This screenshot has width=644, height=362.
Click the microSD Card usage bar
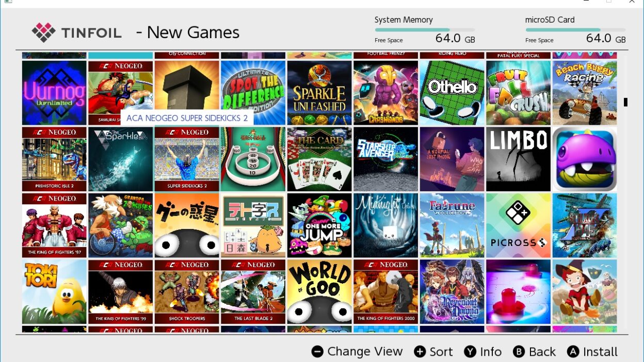(x=575, y=30)
